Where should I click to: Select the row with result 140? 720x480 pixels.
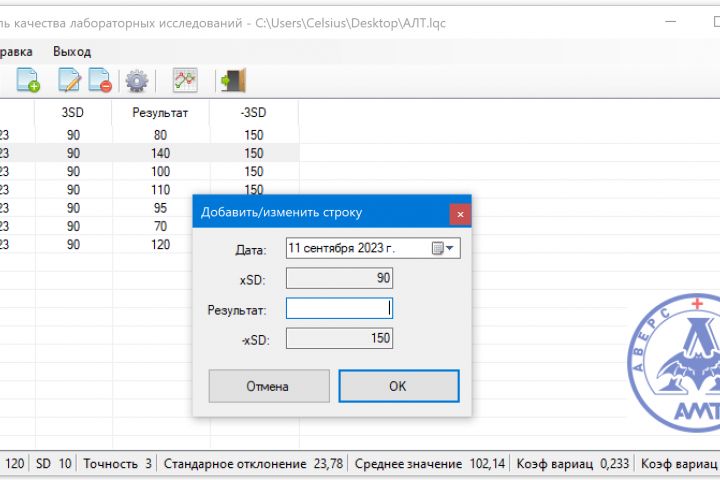point(149,153)
